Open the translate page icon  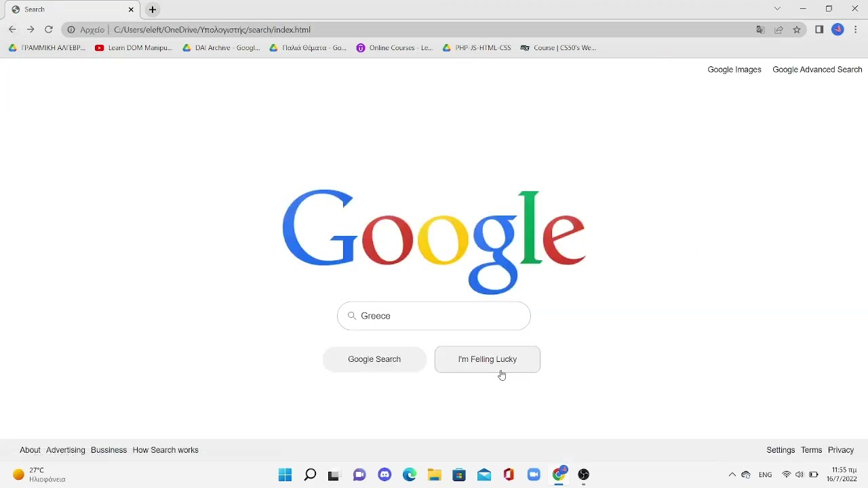point(760,30)
